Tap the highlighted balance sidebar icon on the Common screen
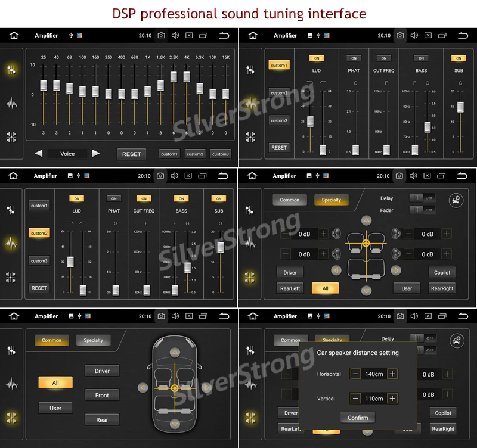The width and height of the screenshot is (477, 448). coord(11,418)
